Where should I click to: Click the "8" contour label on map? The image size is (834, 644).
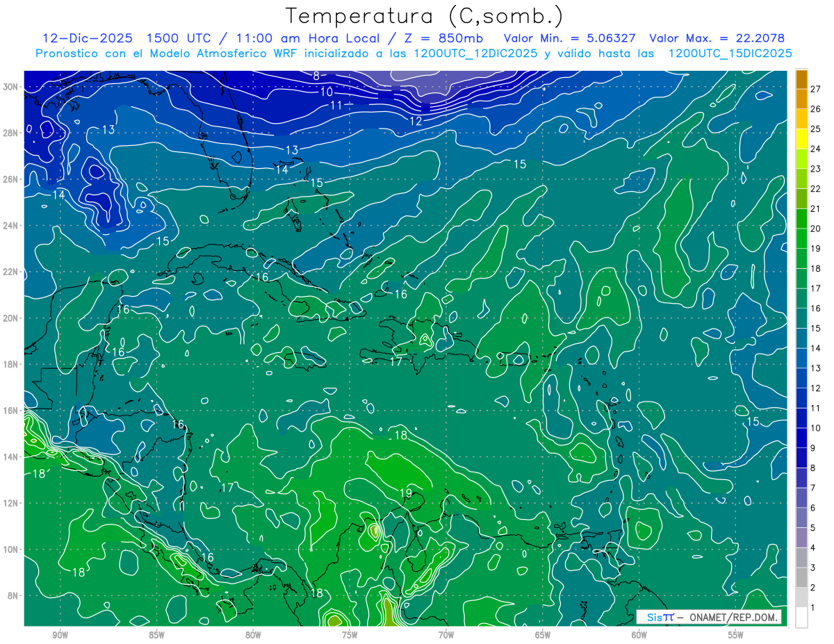point(316,76)
